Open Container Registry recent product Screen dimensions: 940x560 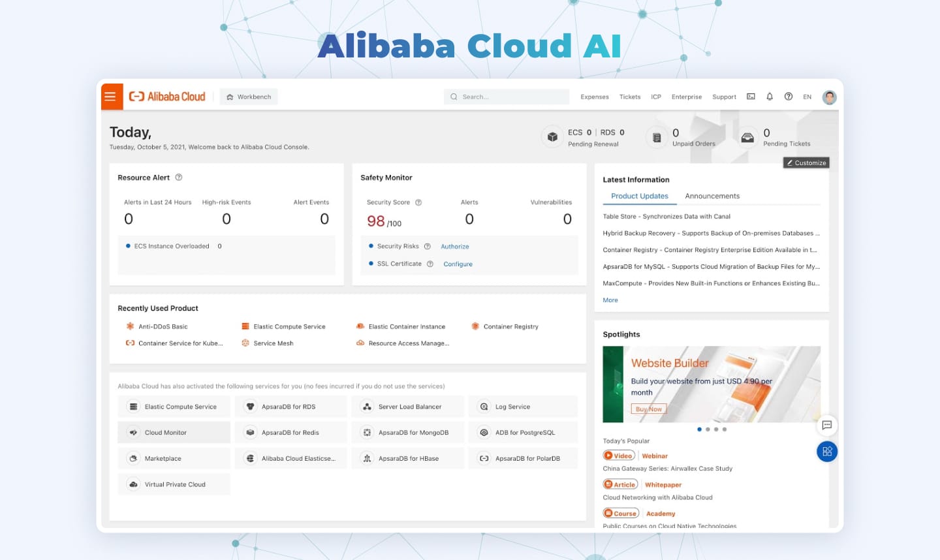point(505,326)
